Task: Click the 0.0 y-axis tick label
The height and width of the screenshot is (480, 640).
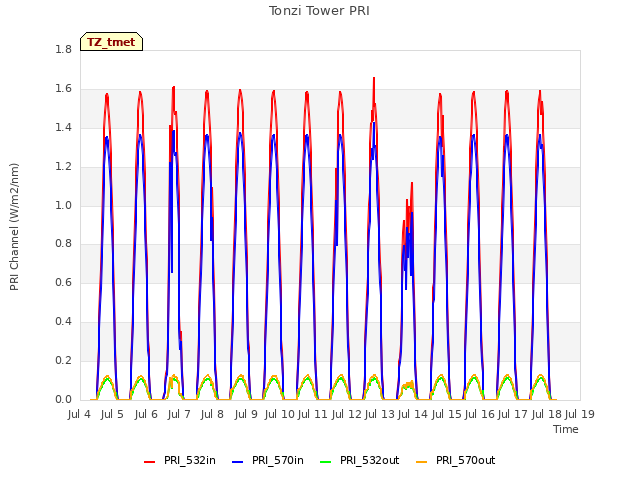Action: point(64,399)
